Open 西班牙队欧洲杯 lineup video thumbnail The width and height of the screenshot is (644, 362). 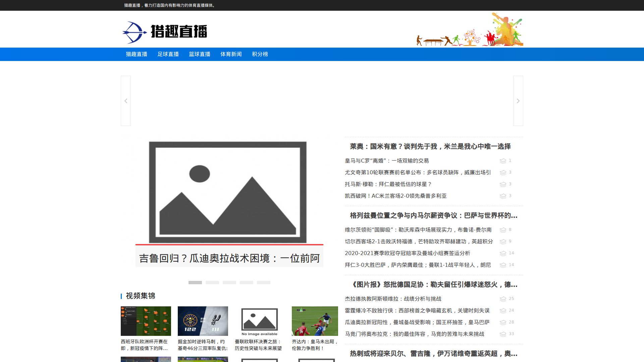point(146,321)
